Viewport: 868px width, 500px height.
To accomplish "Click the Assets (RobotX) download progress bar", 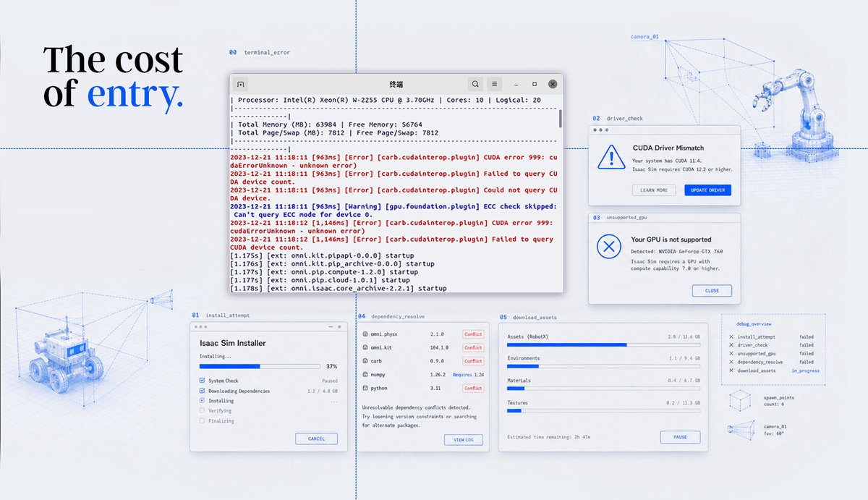I will click(x=603, y=345).
